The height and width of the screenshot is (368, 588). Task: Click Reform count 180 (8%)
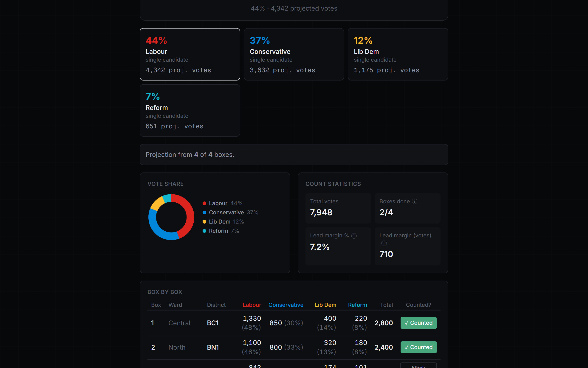[360, 347]
